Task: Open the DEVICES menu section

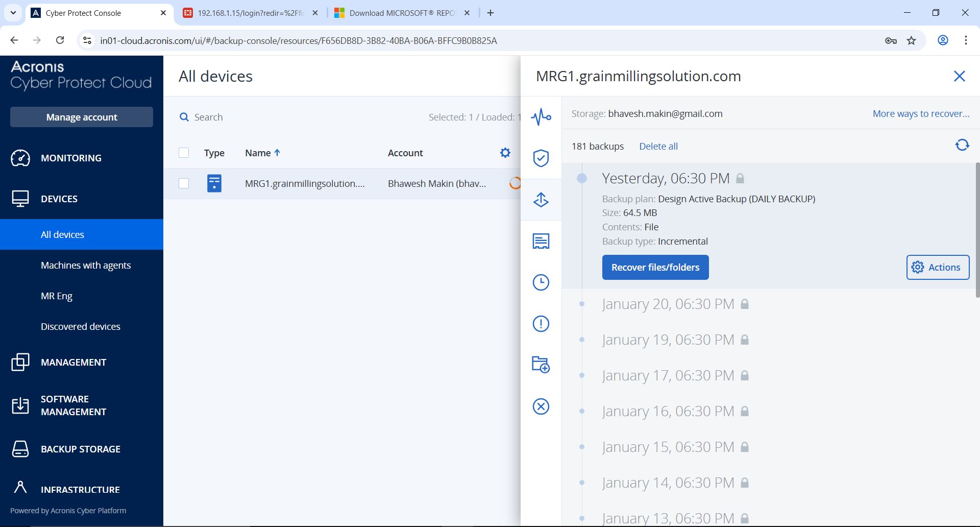Action: (82, 199)
